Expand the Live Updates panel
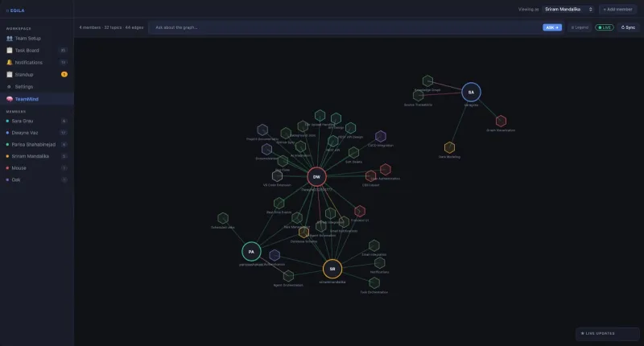 [608, 334]
